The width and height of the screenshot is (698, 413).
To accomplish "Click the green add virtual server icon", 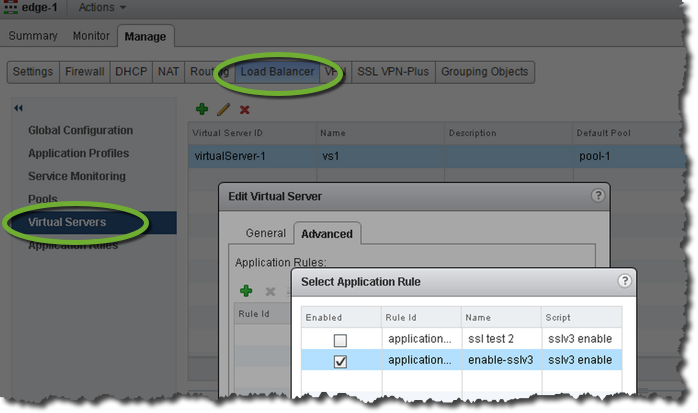I will [x=202, y=109].
